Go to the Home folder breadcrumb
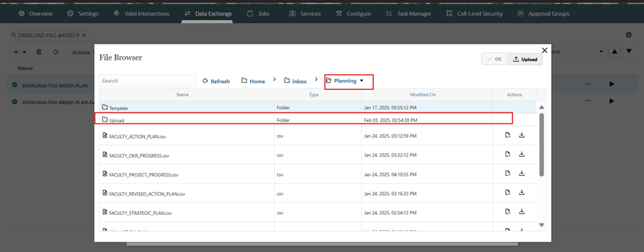The width and height of the screenshot is (644, 252). (253, 81)
